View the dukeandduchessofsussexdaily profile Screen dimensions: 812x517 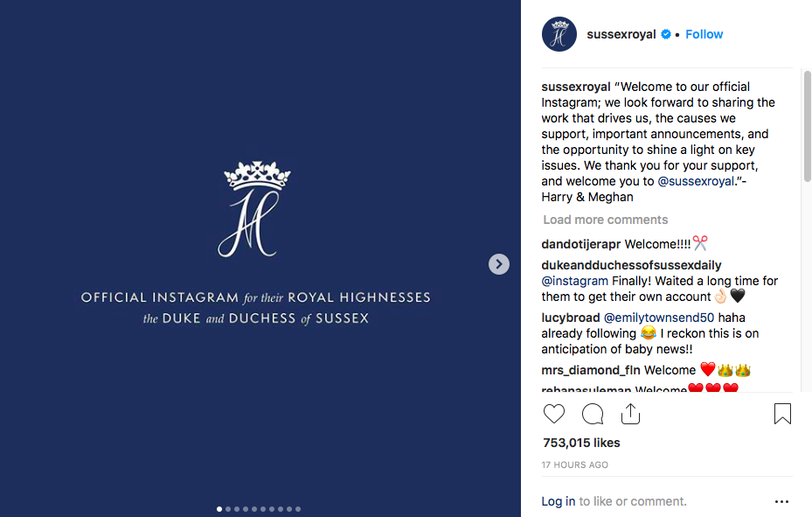click(x=631, y=265)
